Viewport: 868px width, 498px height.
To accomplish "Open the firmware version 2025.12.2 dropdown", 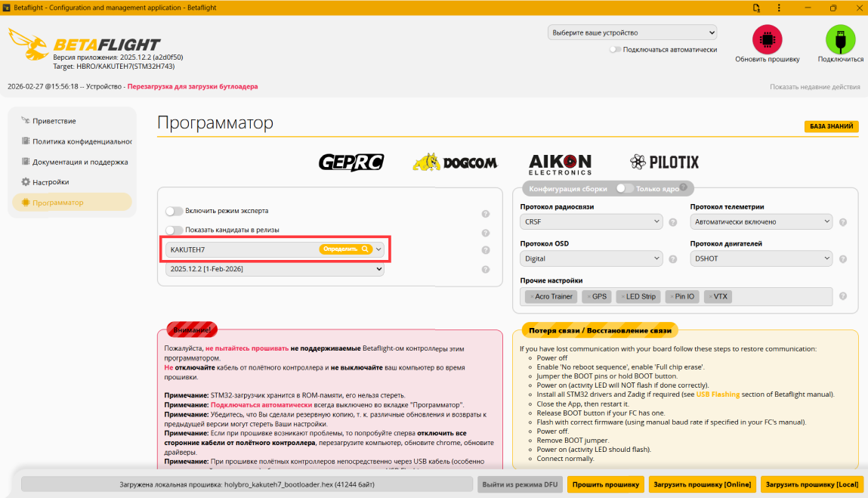I will pos(274,269).
